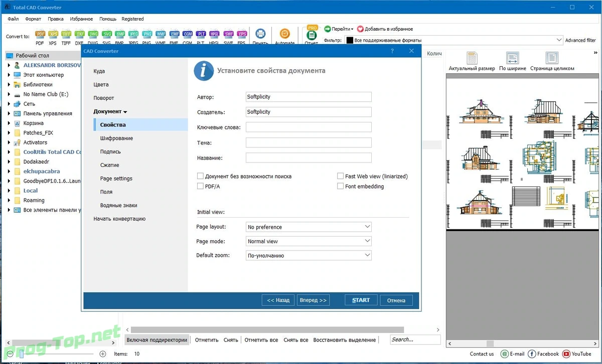Open the Page layout dropdown
602x364 pixels.
tap(309, 227)
